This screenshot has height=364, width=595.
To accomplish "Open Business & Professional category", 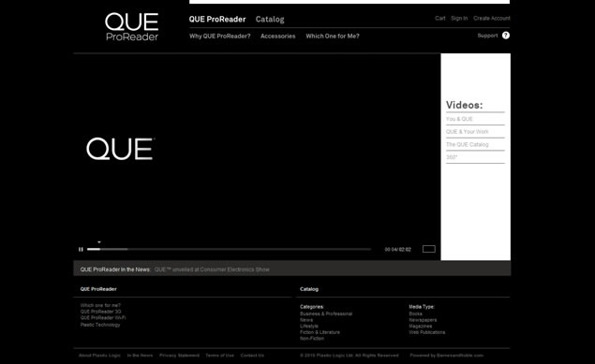I will click(x=326, y=313).
